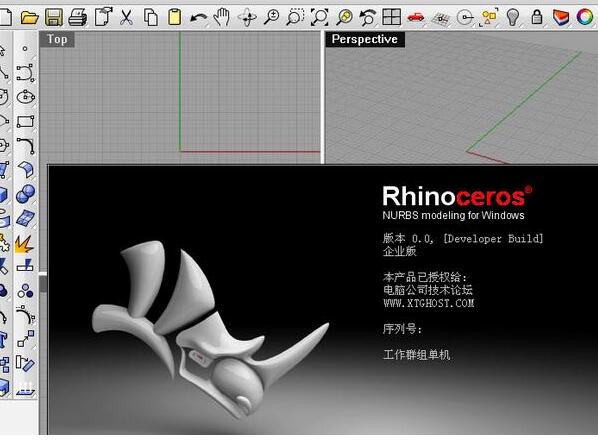The image size is (598, 440).
Task: Paste from the yellow clipboard icon
Action: (174, 17)
